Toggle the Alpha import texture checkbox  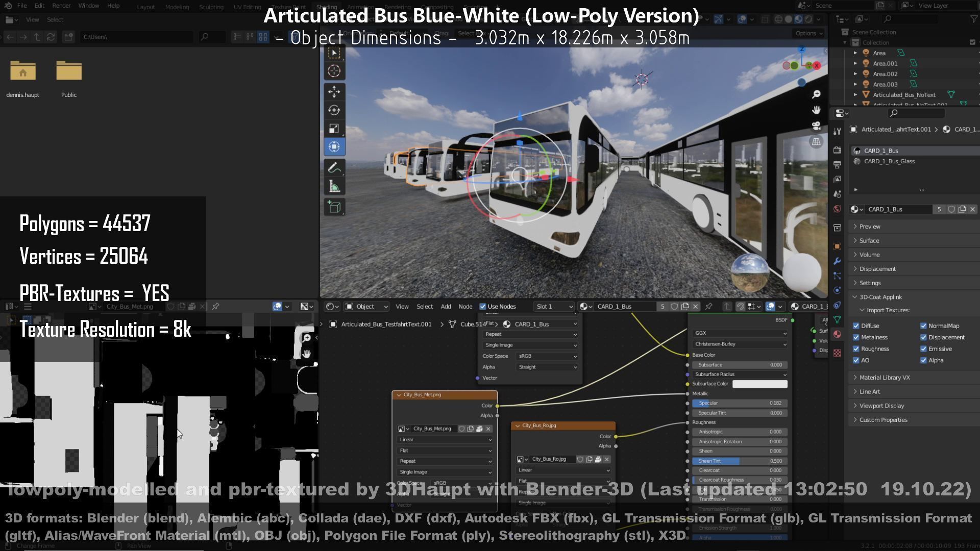(923, 361)
